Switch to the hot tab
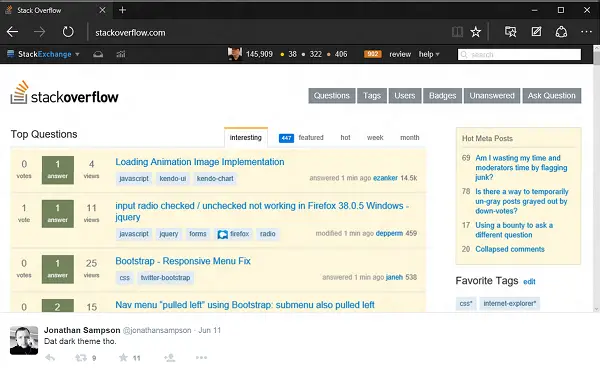This screenshot has width=600, height=376. [345, 138]
